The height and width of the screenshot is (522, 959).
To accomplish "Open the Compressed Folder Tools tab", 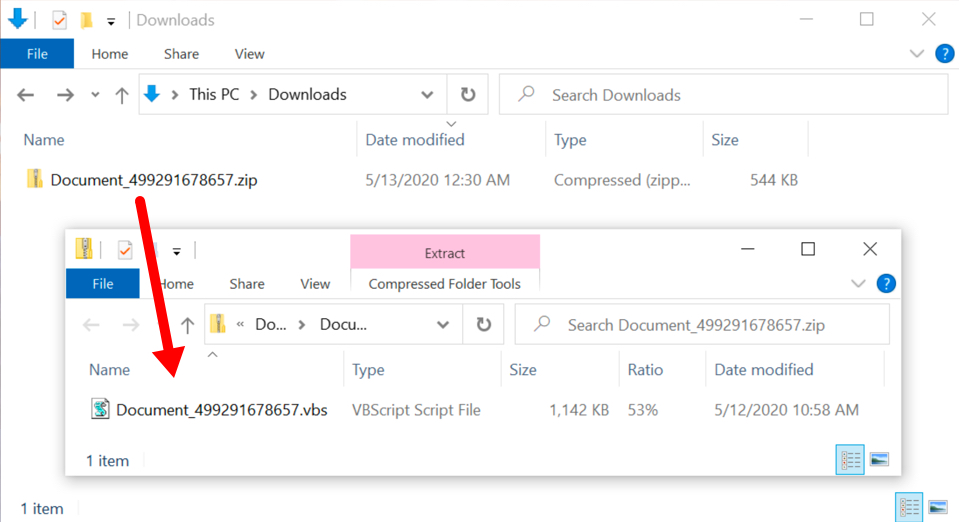I will (445, 284).
